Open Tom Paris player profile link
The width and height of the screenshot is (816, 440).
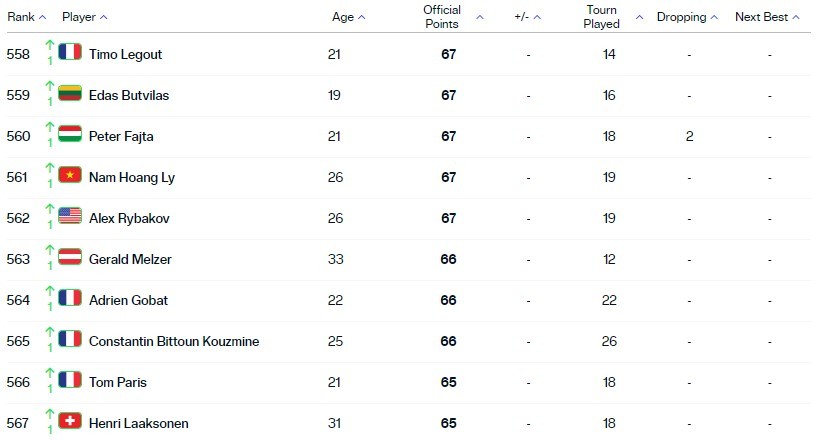[x=118, y=382]
